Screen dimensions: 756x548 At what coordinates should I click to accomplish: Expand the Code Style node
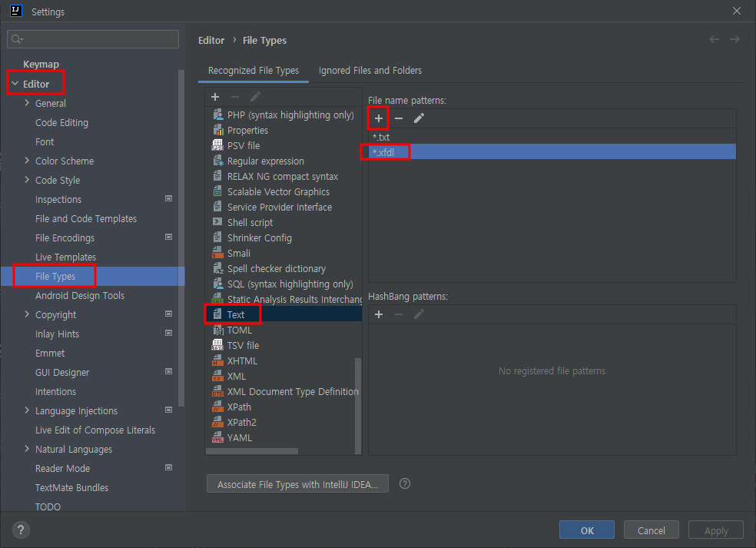(27, 180)
